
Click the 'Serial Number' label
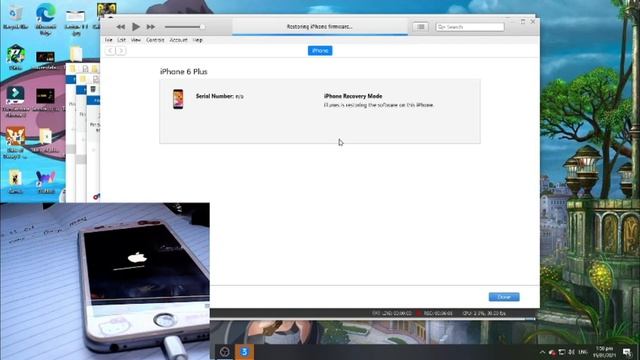pyautogui.click(x=215, y=96)
